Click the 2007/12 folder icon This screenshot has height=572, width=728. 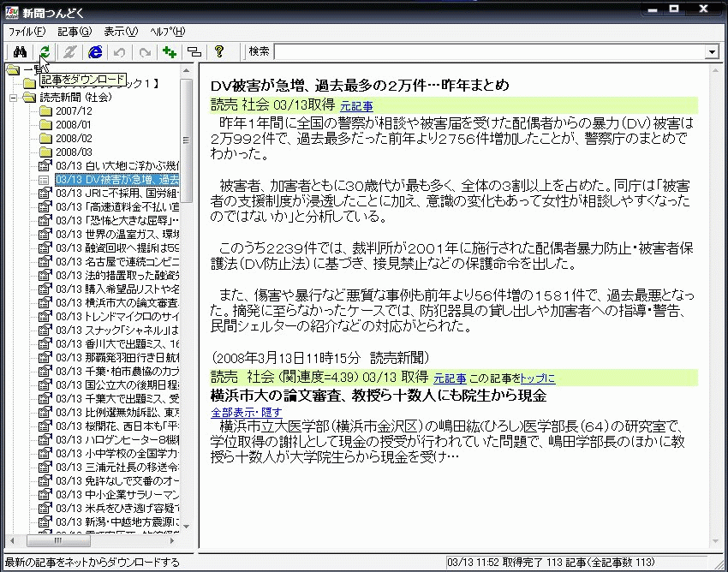[x=45, y=111]
